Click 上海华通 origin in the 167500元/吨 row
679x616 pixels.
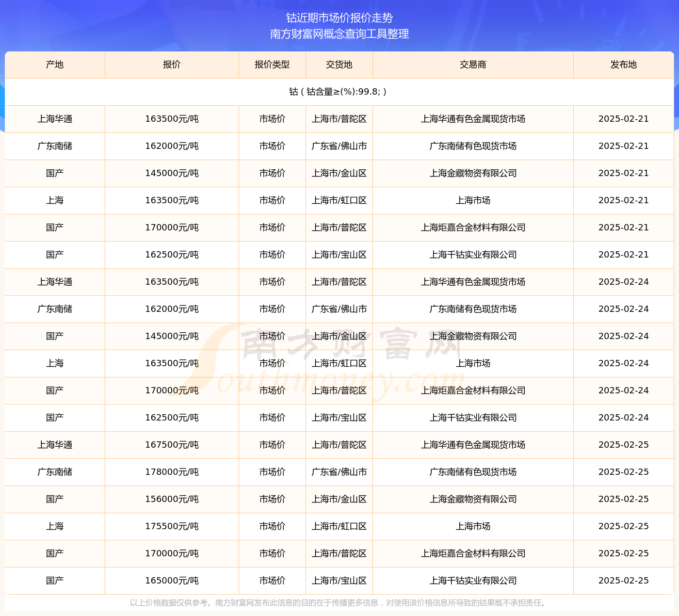55,445
